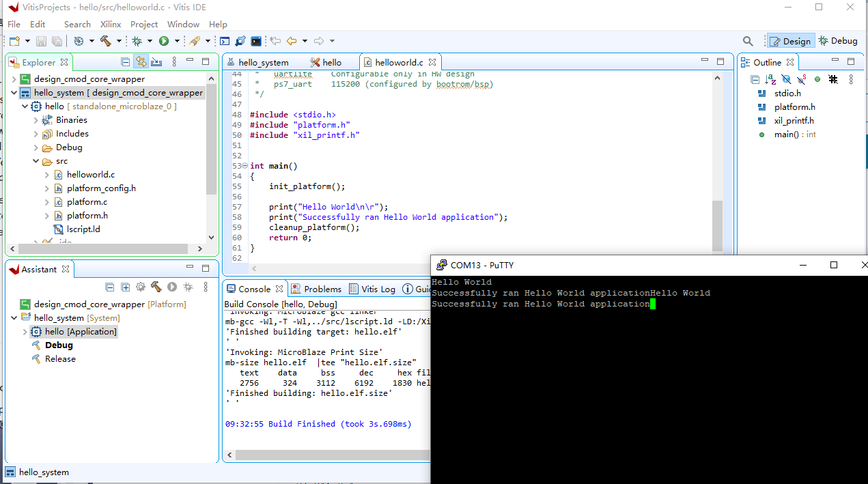Click Expand All icon in Assistant panel
Image resolution: width=868 pixels, height=484 pixels.
125,287
